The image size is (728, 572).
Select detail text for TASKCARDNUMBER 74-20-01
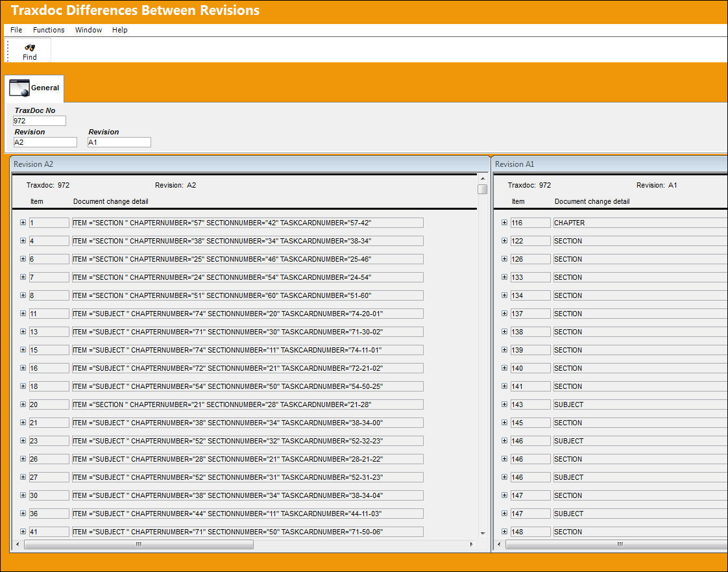(247, 314)
